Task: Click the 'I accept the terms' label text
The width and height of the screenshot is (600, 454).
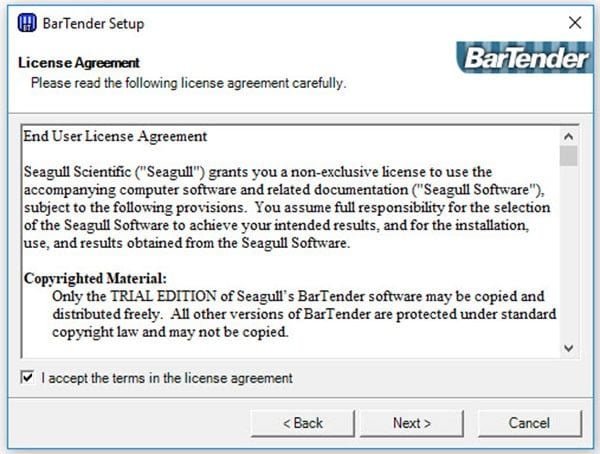Action: pos(166,378)
